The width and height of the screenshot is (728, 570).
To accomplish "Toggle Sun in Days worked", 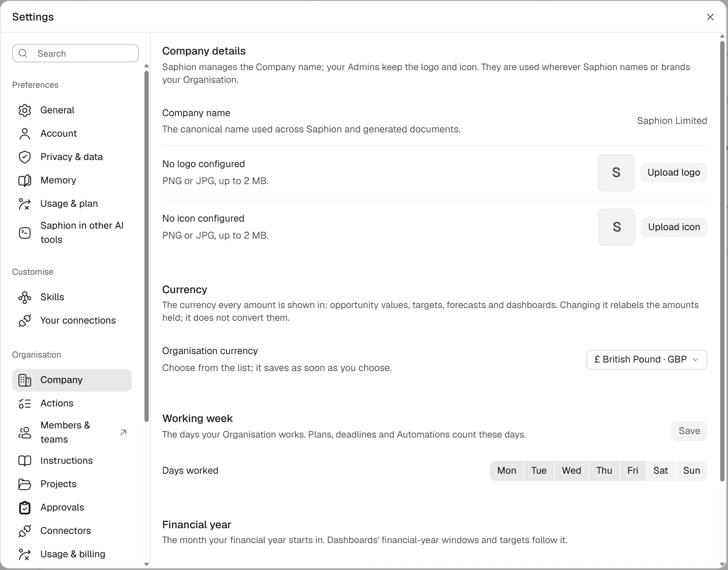I will coord(692,471).
